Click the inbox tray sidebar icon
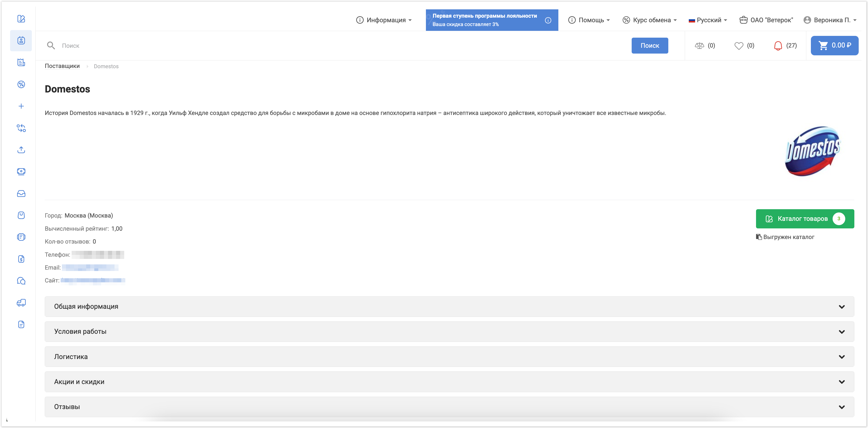Viewport: 868px width, 428px height. (x=21, y=194)
